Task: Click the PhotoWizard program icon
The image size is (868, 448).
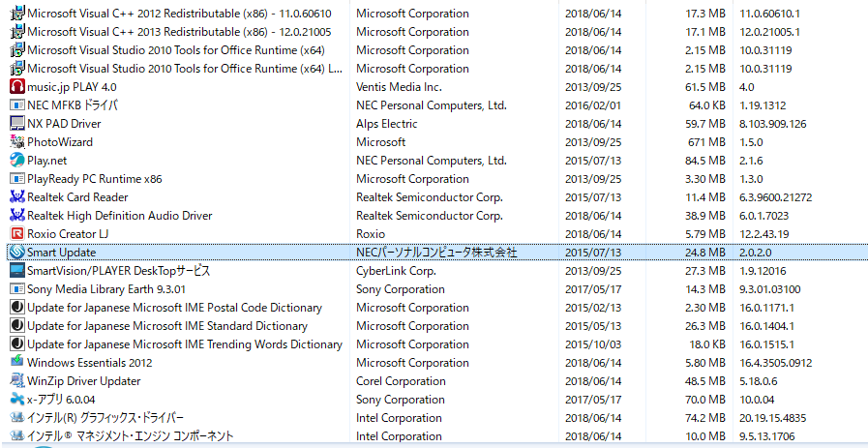Action: (x=17, y=142)
